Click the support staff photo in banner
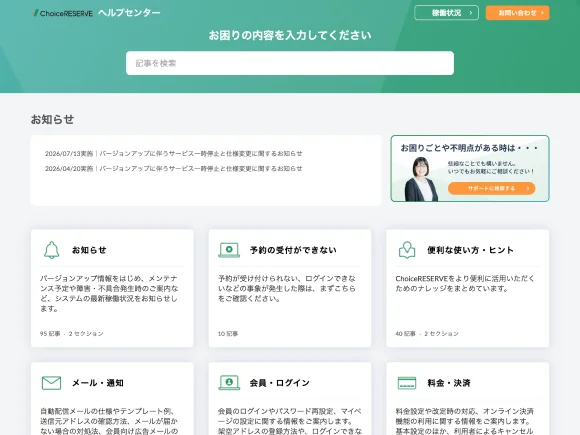 click(421, 179)
